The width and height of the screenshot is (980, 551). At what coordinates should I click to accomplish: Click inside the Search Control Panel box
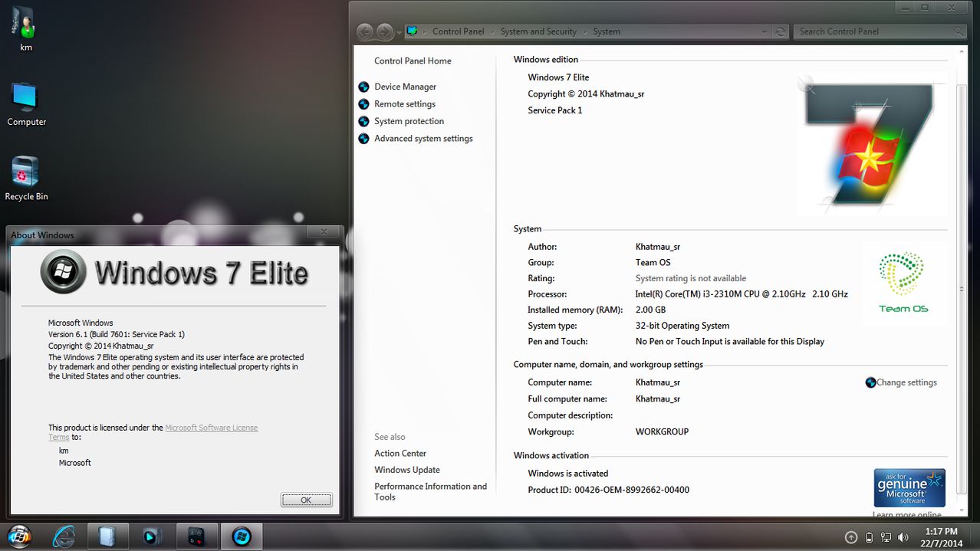[x=874, y=31]
